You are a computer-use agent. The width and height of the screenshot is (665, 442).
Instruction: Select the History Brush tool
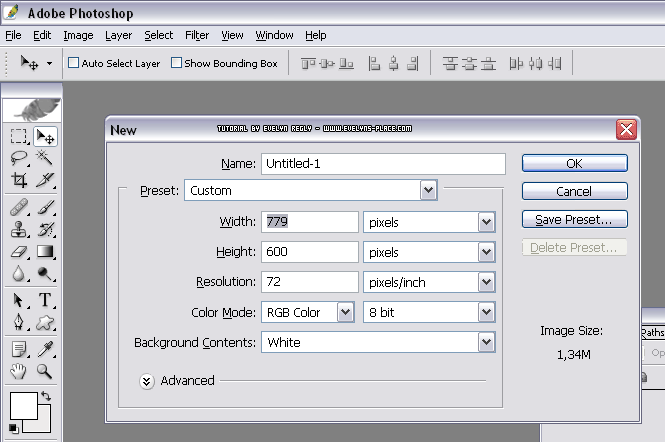click(45, 229)
